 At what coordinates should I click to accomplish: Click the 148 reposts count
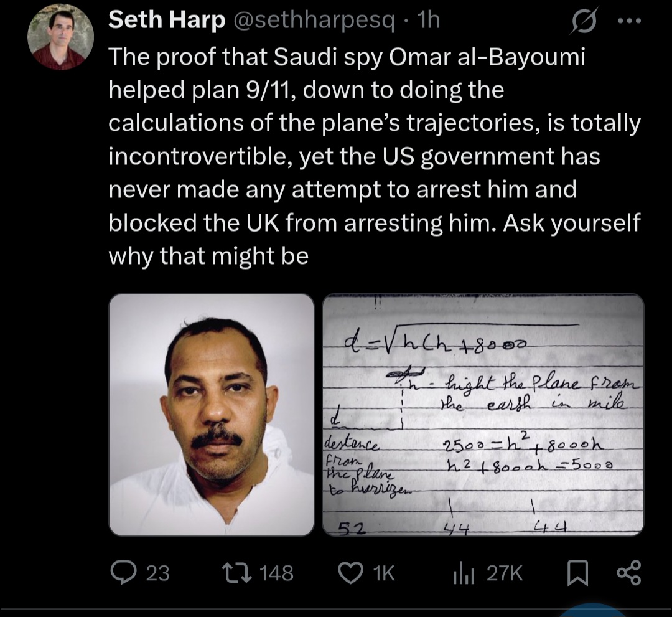click(276, 573)
